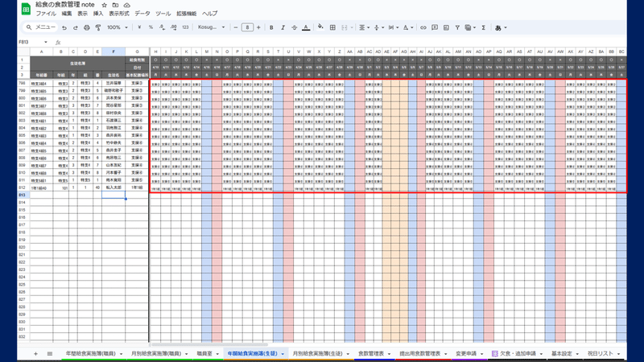Image resolution: width=644 pixels, height=362 pixels.
Task: Apply percent number format
Action: click(151, 27)
